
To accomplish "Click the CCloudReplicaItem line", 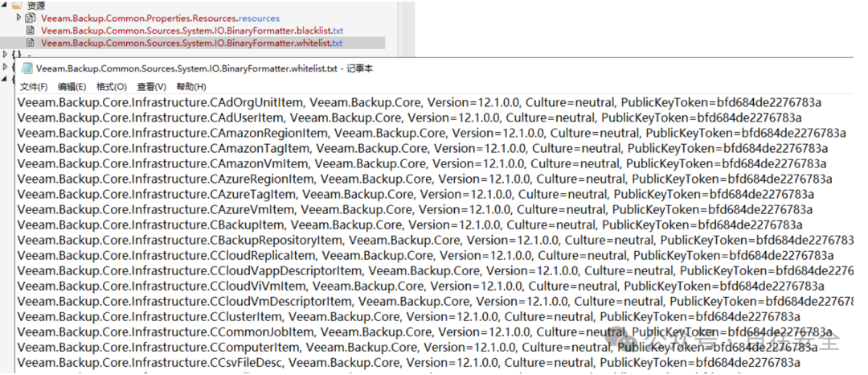I will coord(426,256).
